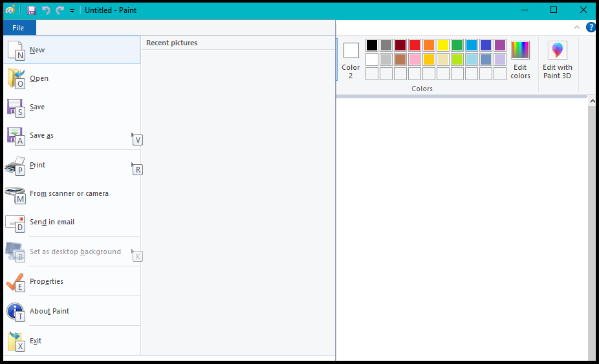This screenshot has height=364, width=599.
Task: Click the Properties checkmark icon
Action: coord(16,282)
